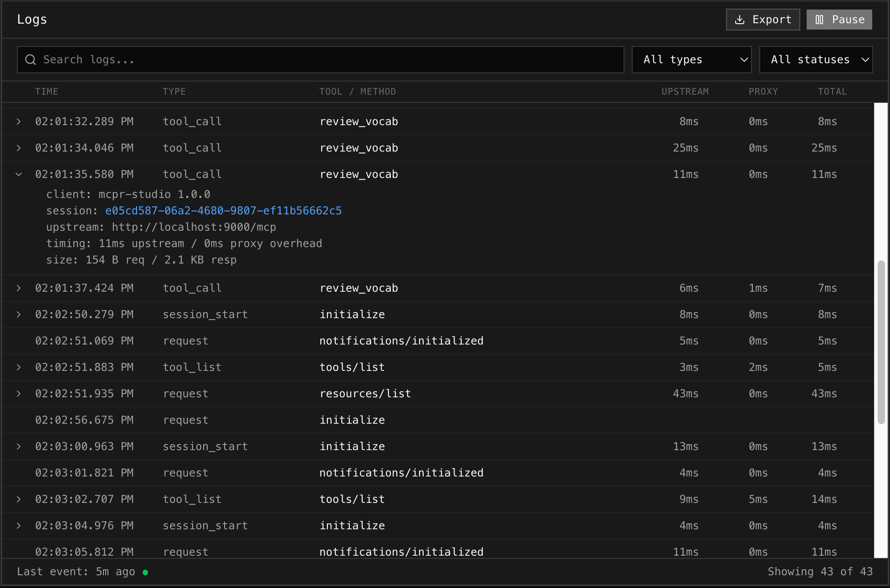The height and width of the screenshot is (588, 890).
Task: Click the UPSTREAM column header
Action: [x=685, y=91]
